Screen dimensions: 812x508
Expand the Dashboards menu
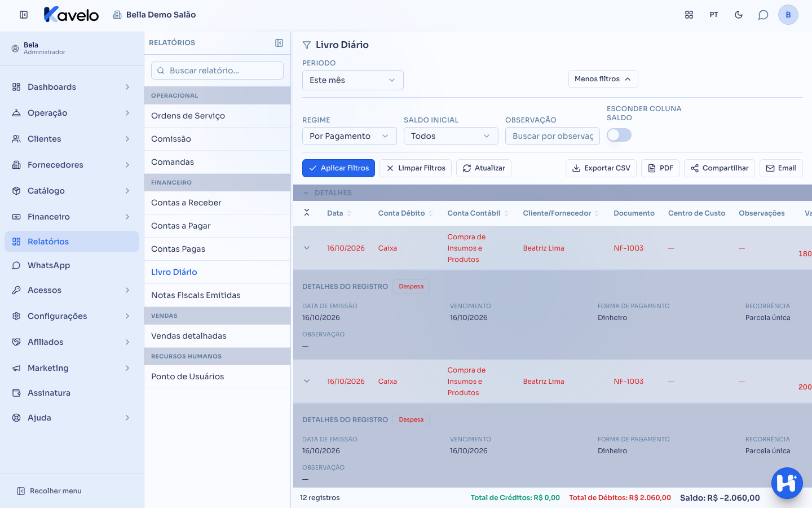pyautogui.click(x=72, y=87)
